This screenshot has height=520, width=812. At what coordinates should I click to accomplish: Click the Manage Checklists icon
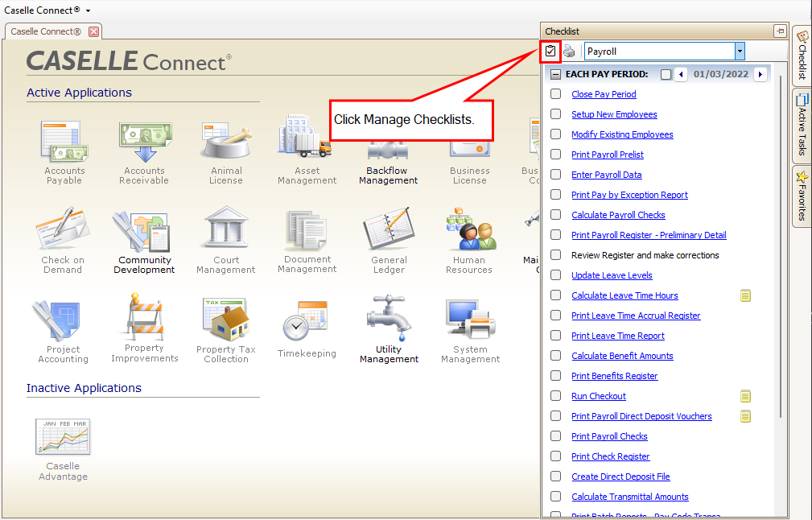pyautogui.click(x=550, y=52)
